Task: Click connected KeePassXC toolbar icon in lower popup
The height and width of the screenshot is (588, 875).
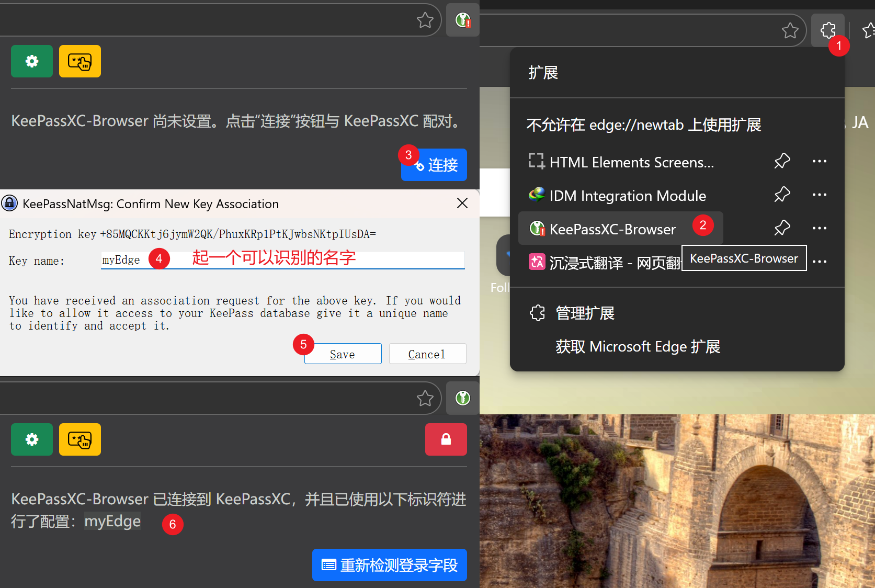Action: [463, 398]
